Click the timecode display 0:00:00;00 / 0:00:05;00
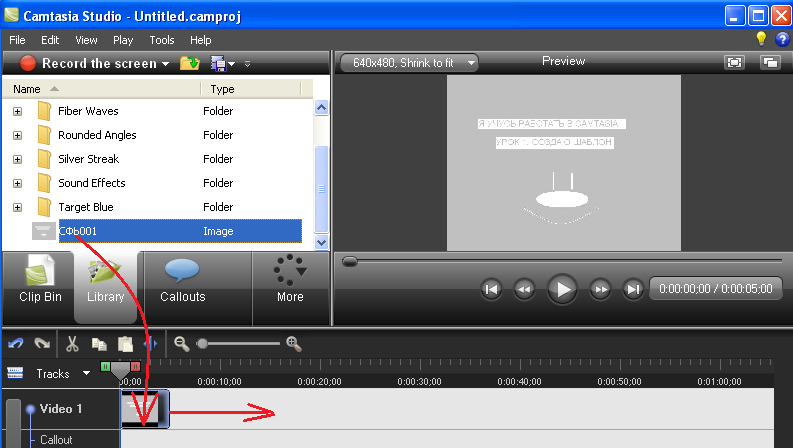This screenshot has height=448, width=793. click(716, 289)
